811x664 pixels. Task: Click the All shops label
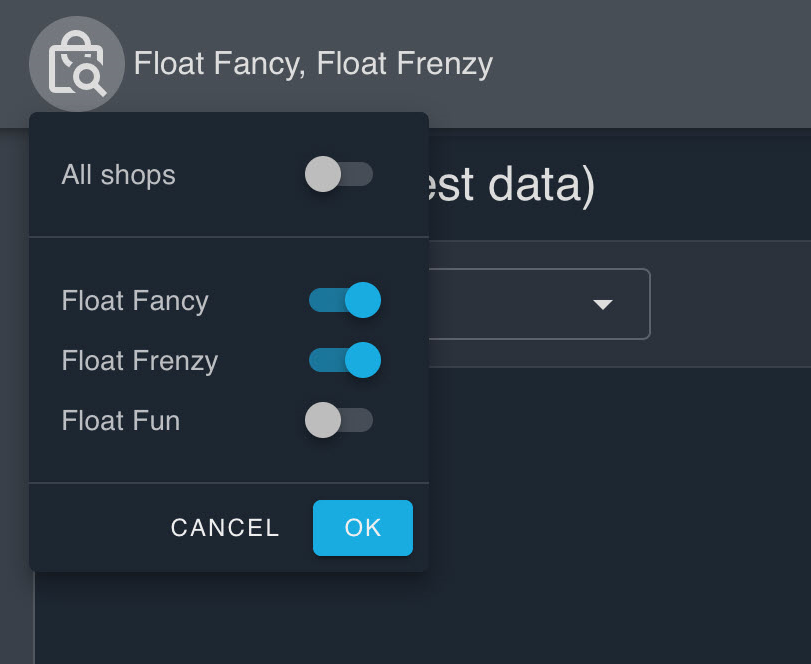tap(118, 175)
